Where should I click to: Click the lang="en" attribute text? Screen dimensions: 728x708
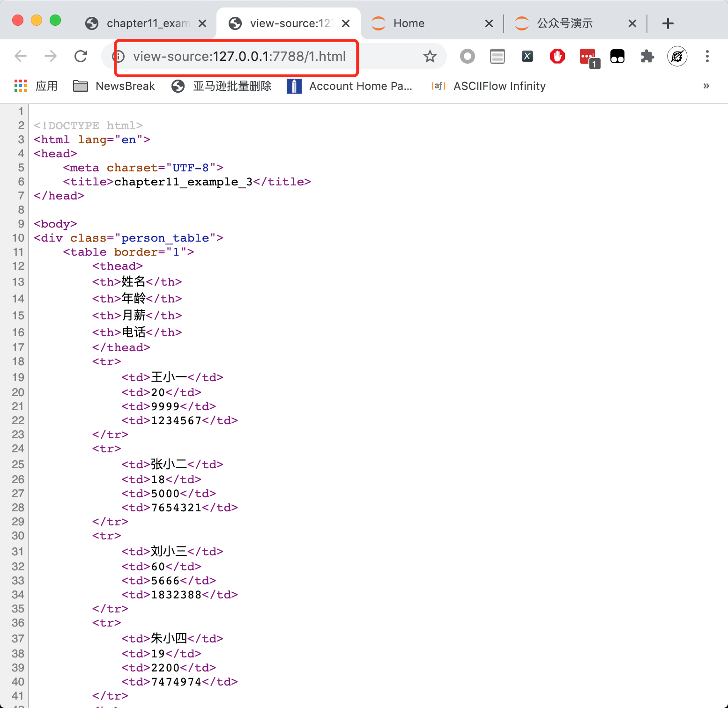coord(111,140)
